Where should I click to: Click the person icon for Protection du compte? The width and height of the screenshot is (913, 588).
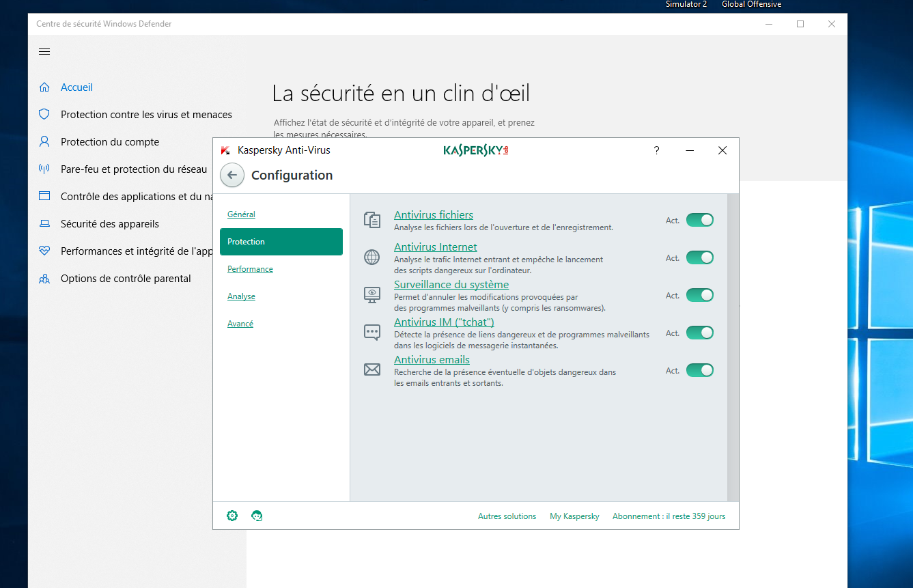point(44,142)
